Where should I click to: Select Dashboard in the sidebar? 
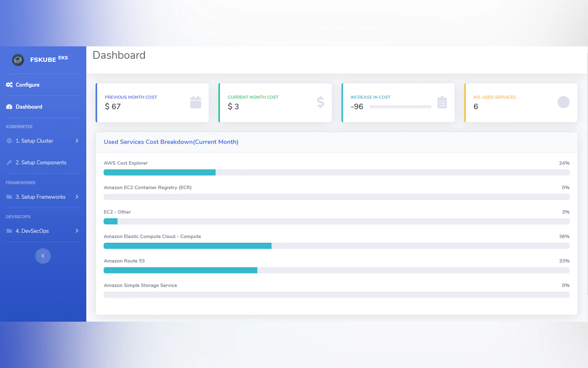pyautogui.click(x=29, y=107)
